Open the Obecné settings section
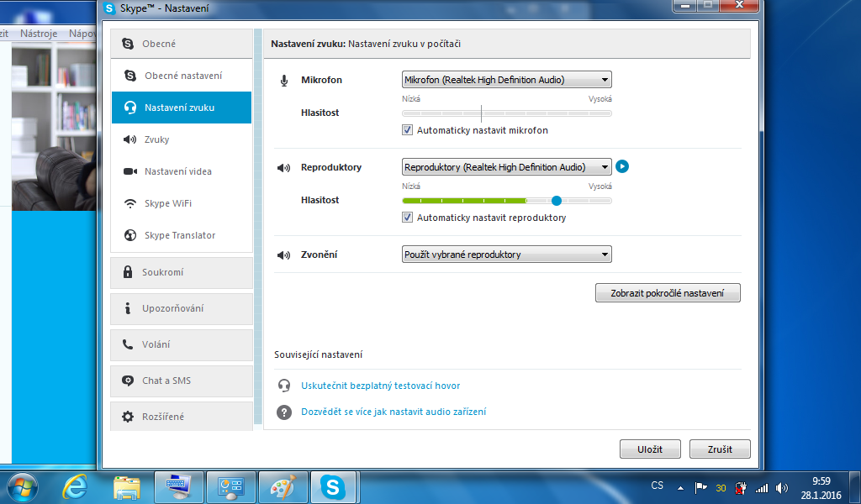Image resolution: width=861 pixels, height=504 pixels. pos(182,44)
